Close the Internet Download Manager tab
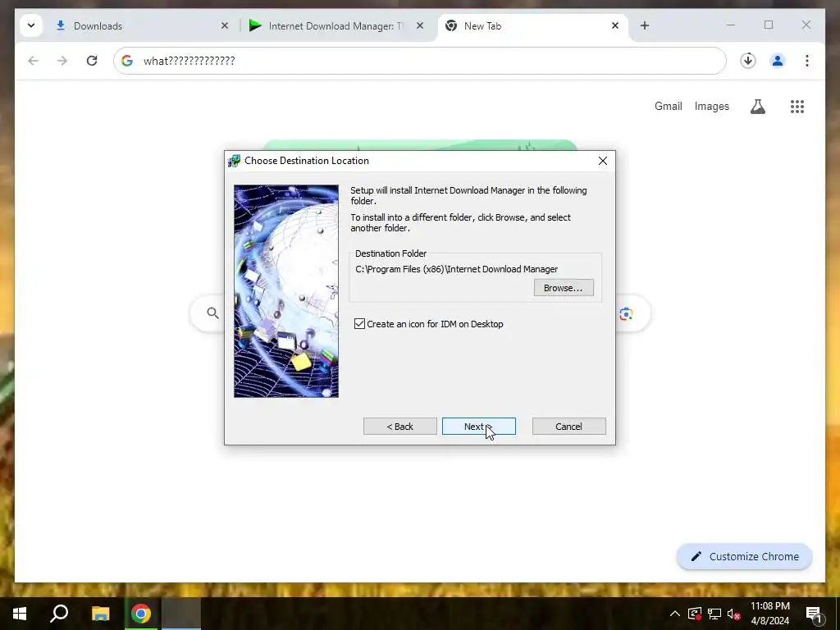840x630 pixels. pyautogui.click(x=420, y=25)
